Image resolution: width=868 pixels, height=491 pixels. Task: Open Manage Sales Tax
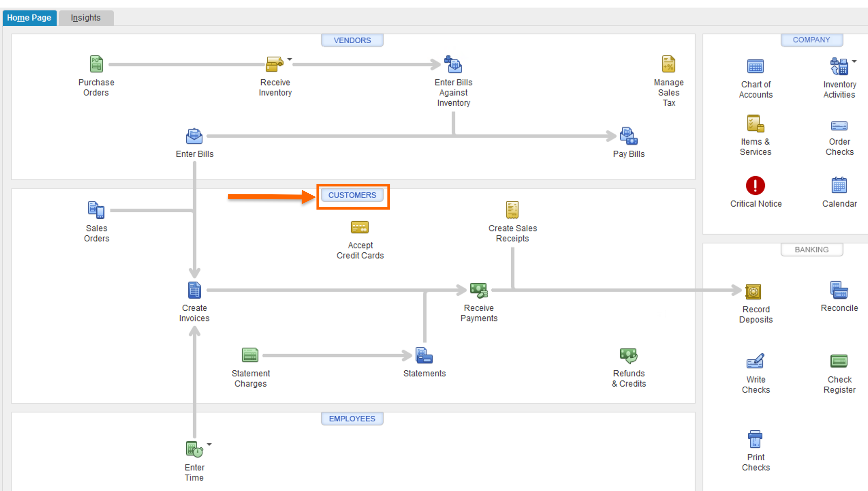coord(668,64)
